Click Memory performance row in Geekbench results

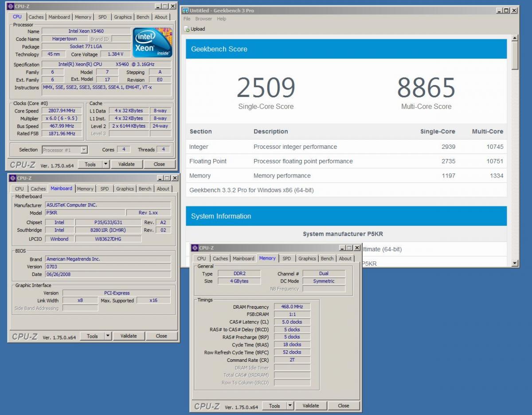[x=346, y=176]
